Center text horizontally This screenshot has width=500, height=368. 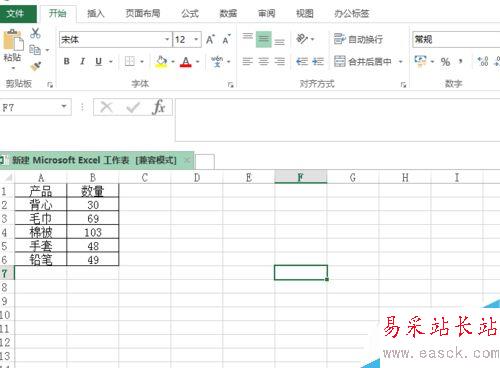(x=264, y=61)
